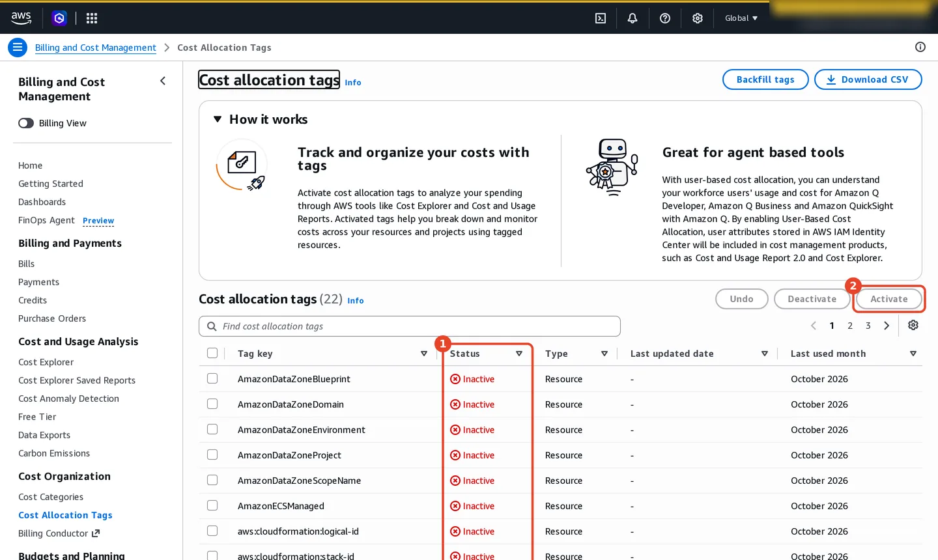Collapse the How it works section
The height and width of the screenshot is (560, 938).
point(218,119)
